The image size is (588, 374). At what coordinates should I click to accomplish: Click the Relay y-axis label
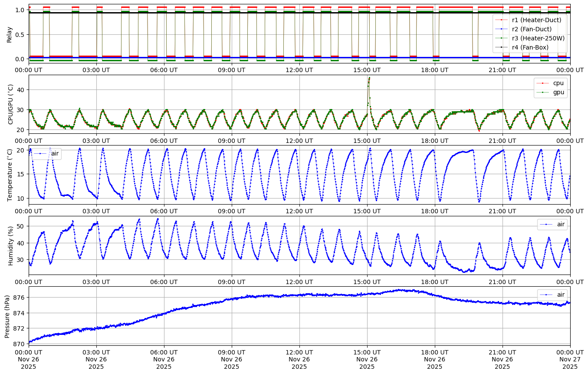(x=9, y=34)
